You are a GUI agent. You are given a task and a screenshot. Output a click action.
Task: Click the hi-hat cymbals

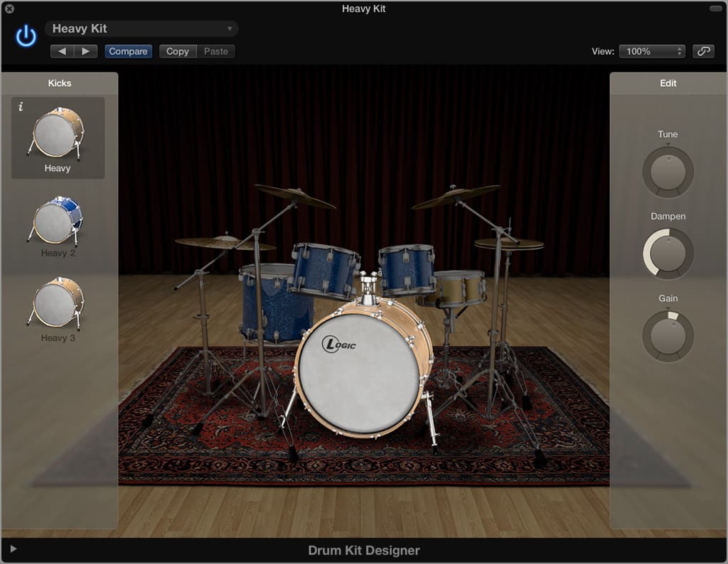click(509, 244)
